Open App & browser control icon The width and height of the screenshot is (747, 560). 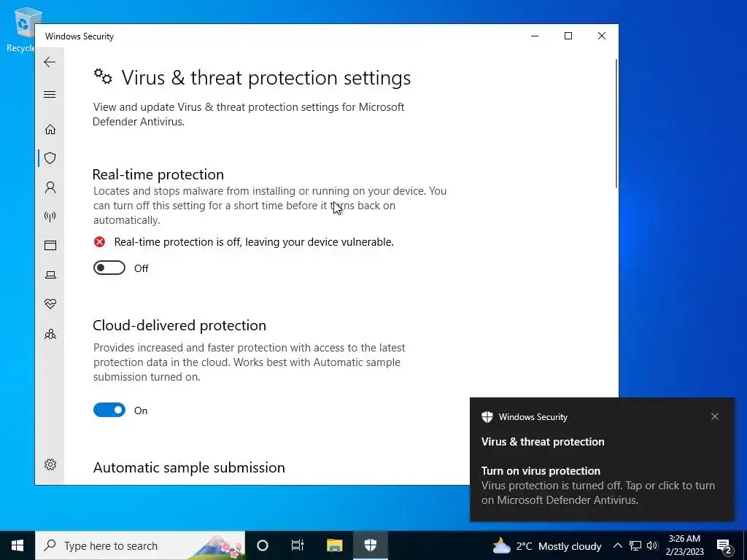[x=50, y=245]
